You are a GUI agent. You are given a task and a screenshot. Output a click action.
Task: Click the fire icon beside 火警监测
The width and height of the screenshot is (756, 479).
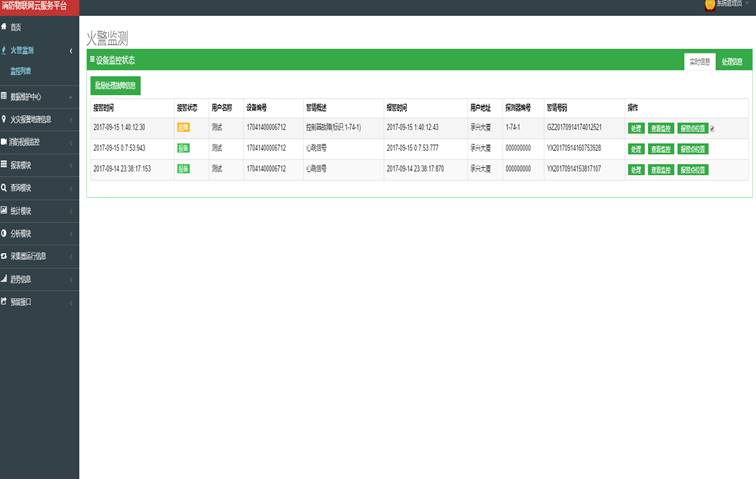point(4,50)
